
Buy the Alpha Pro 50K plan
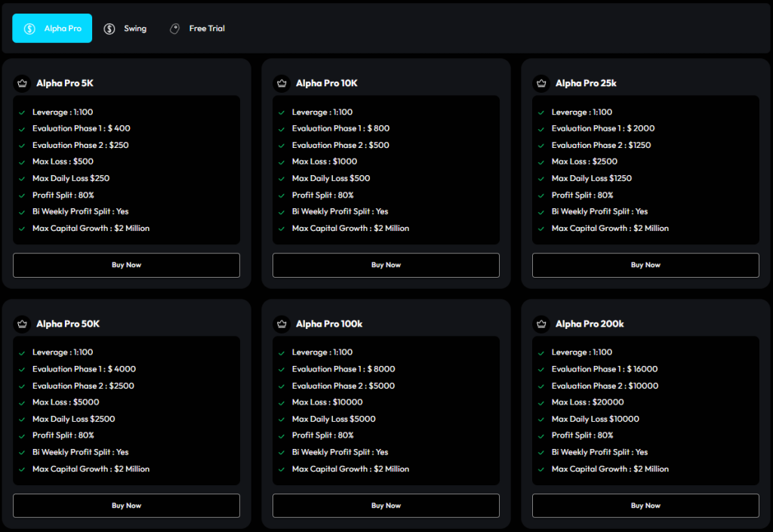[x=126, y=506]
